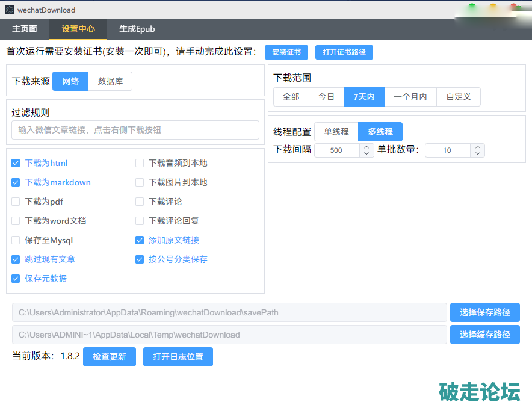Open the 生成Epub tab
Screen dimensions: 532x405
click(137, 29)
